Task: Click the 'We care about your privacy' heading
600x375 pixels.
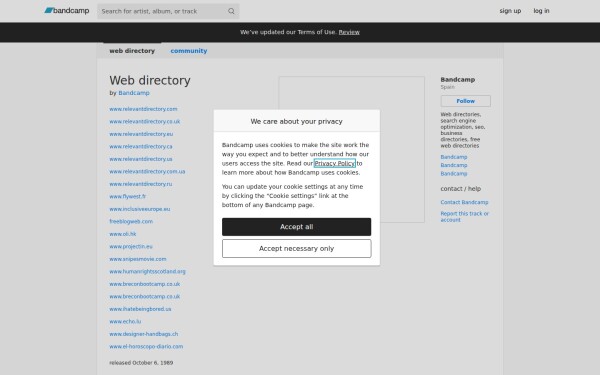Action: 297,121
